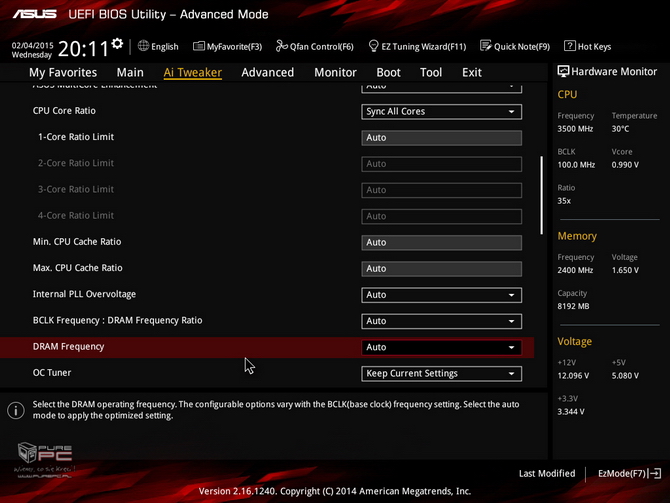The image size is (670, 503).
Task: Click the EZ Tuning Wizard bulb icon
Action: coord(373,46)
